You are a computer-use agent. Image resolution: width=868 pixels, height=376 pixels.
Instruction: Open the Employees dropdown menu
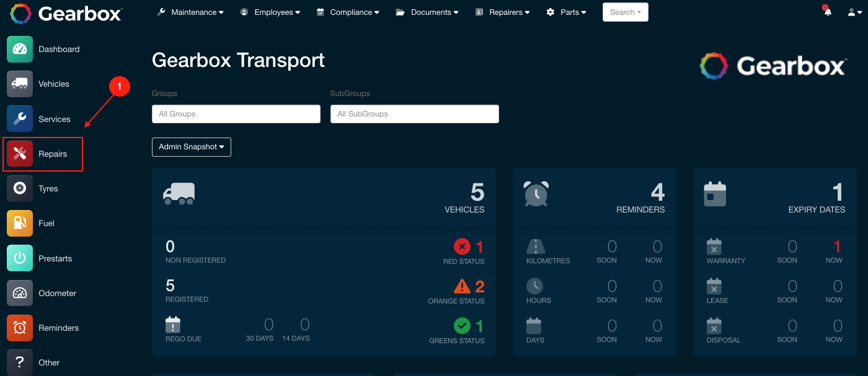click(270, 12)
